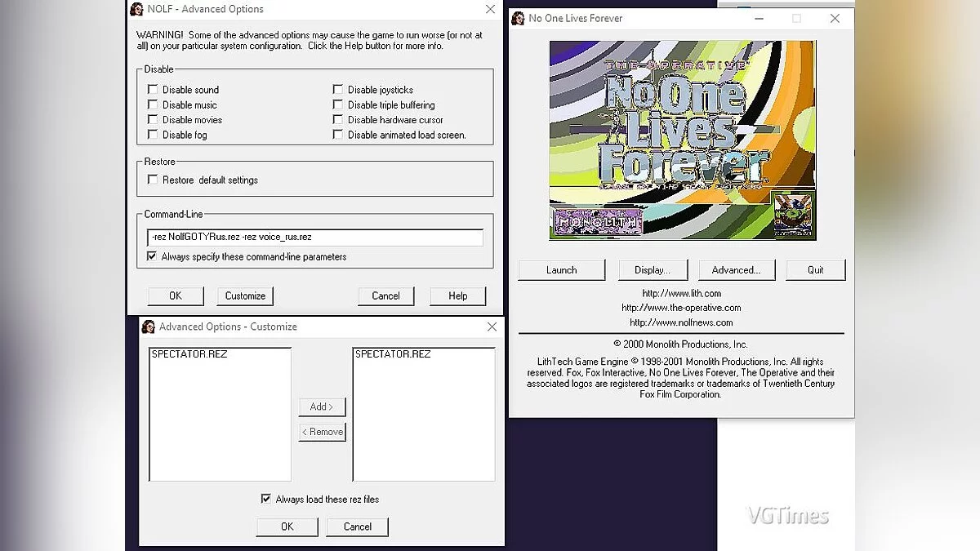Click the LithTech Game Engine copyright paragraph
This screenshot has height=551, width=980.
click(x=681, y=378)
